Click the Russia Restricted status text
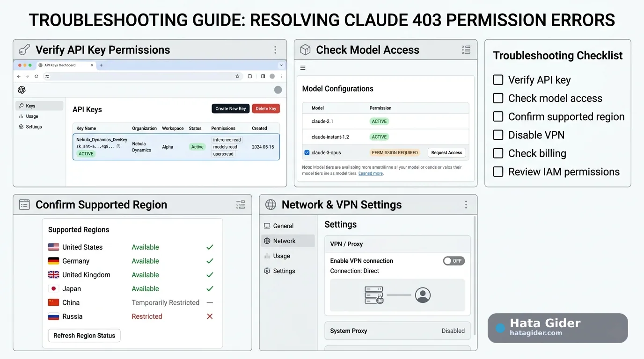The height and width of the screenshot is (359, 644). [x=147, y=316]
